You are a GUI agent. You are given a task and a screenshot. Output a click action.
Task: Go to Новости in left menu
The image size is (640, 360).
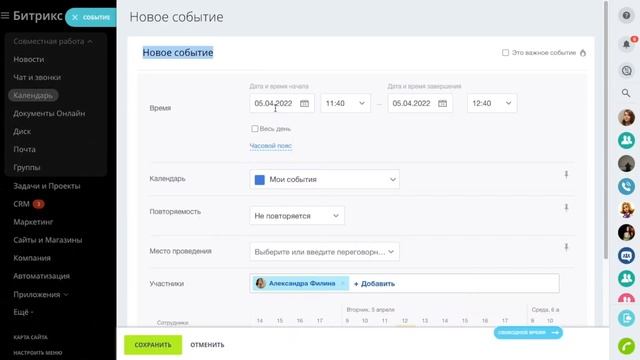29,60
